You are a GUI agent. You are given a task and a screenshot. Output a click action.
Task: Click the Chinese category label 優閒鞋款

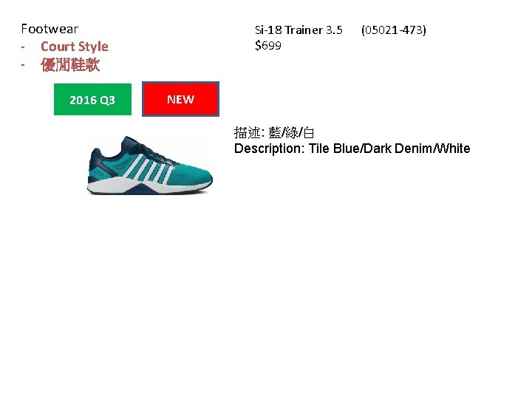pos(70,64)
